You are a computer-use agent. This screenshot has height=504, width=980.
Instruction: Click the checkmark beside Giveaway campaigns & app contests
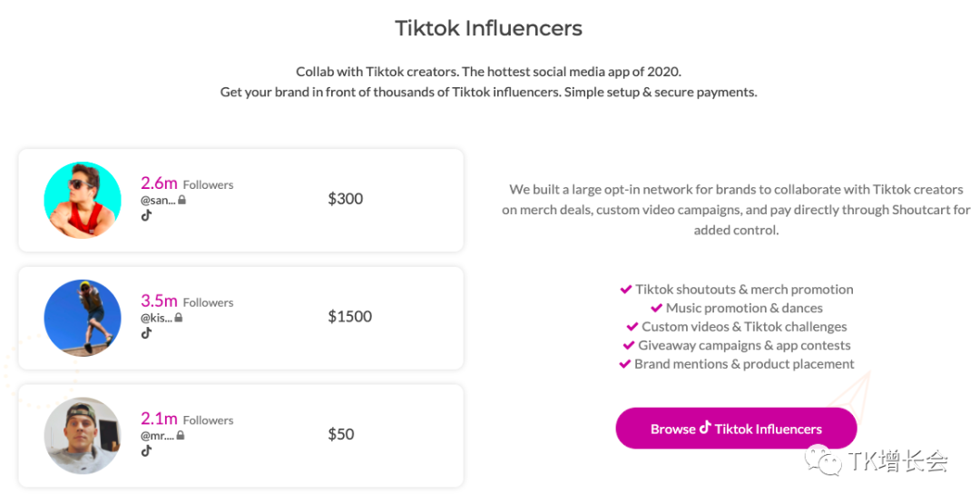click(628, 345)
